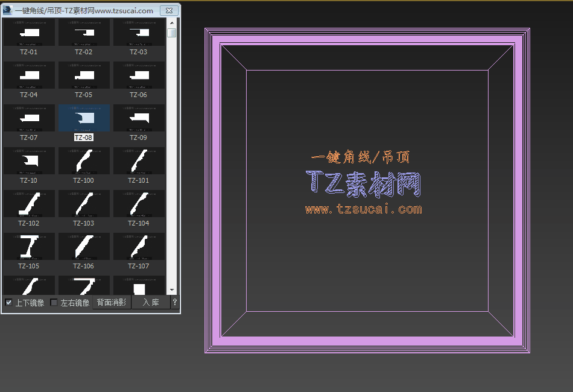Pick the TZ-09 profile thumbnail

(x=139, y=118)
